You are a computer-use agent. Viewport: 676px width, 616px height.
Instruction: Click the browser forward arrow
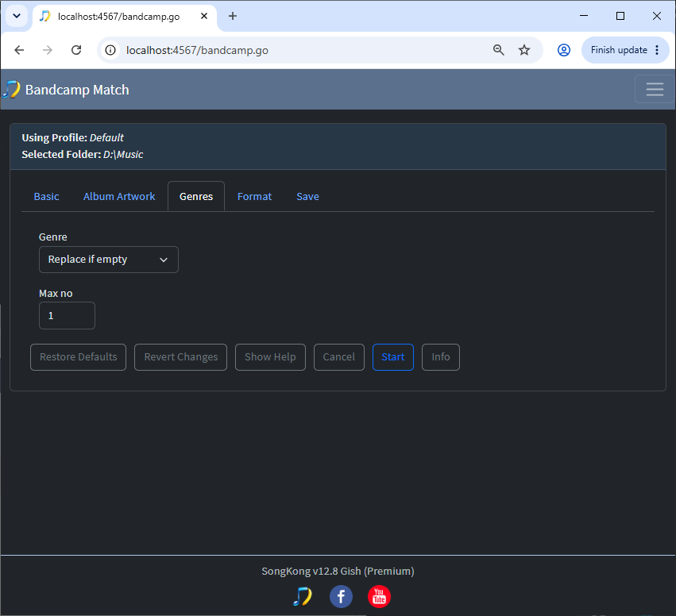click(x=48, y=50)
